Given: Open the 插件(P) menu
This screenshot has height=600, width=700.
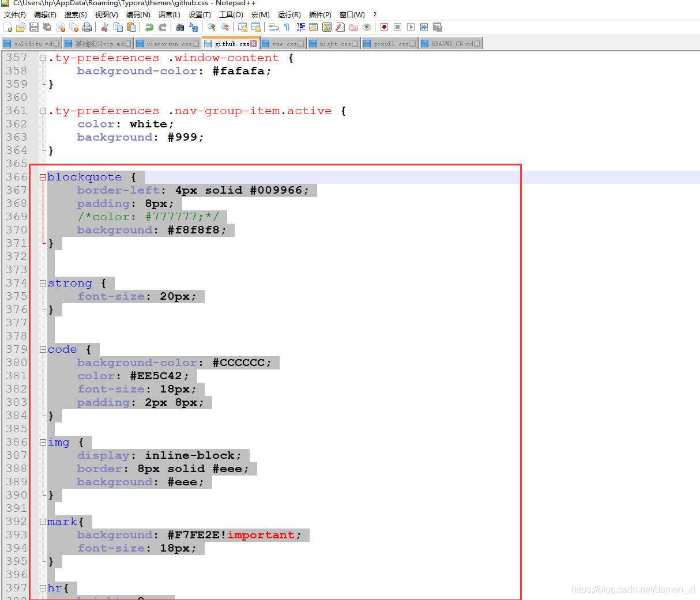Looking at the screenshot, I should click(x=320, y=14).
